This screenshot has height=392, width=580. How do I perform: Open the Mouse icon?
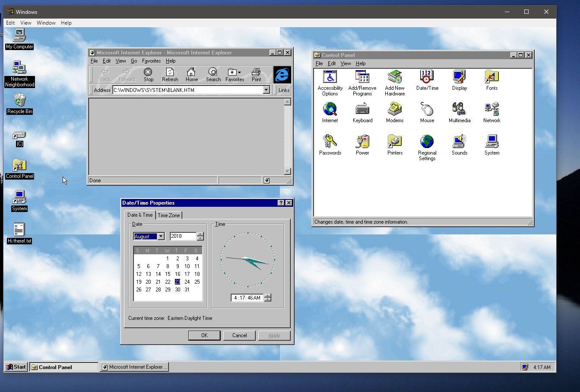click(427, 112)
